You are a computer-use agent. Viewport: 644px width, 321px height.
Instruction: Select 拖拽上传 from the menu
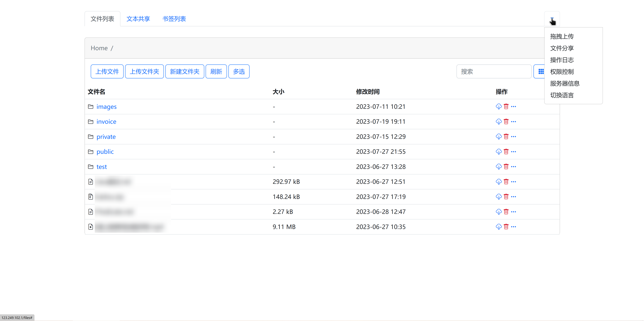[x=562, y=37]
